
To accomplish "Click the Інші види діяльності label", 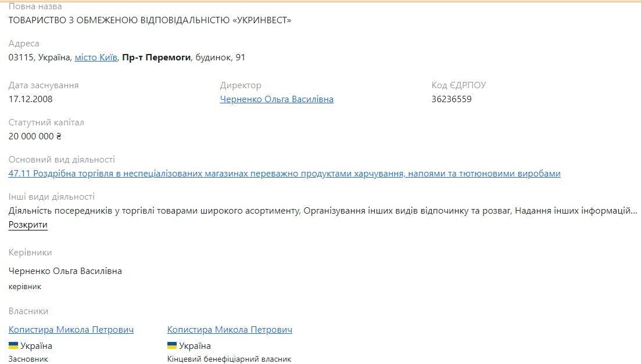I will coord(52,197).
